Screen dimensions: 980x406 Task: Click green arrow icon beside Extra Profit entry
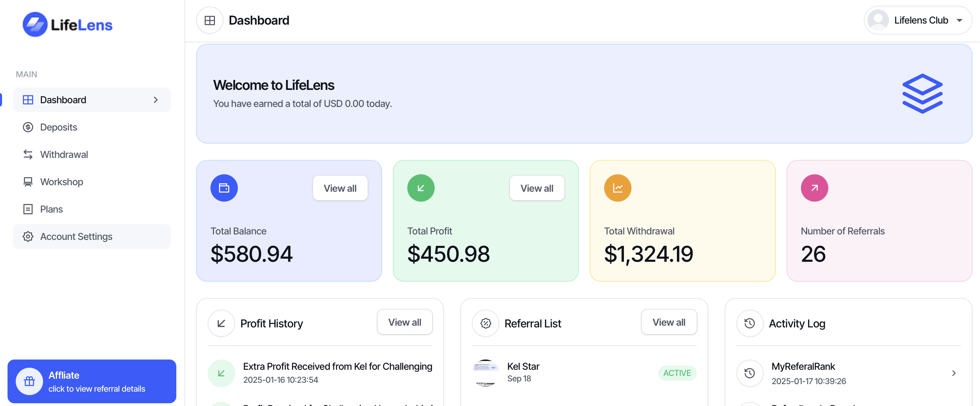[221, 373]
